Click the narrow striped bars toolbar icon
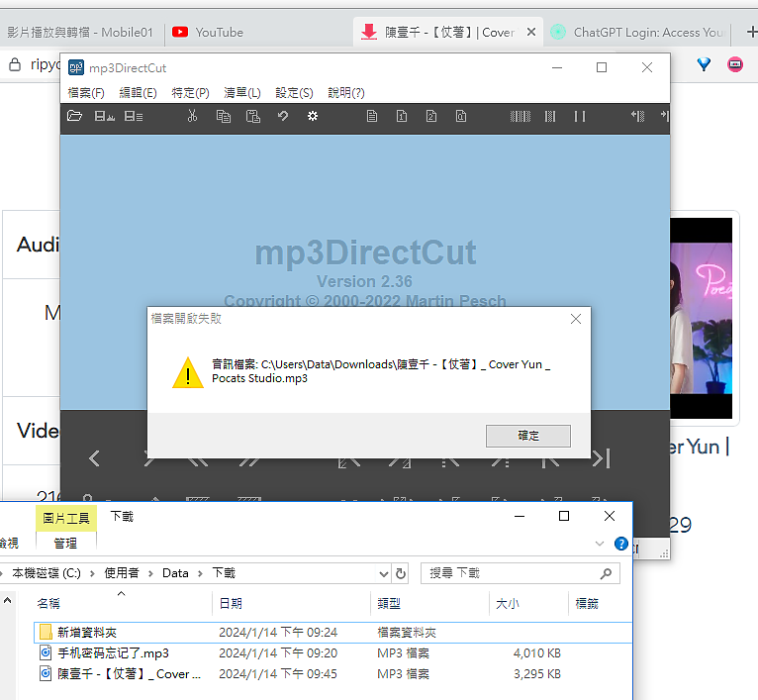Image resolution: width=758 pixels, height=700 pixels. [x=550, y=116]
